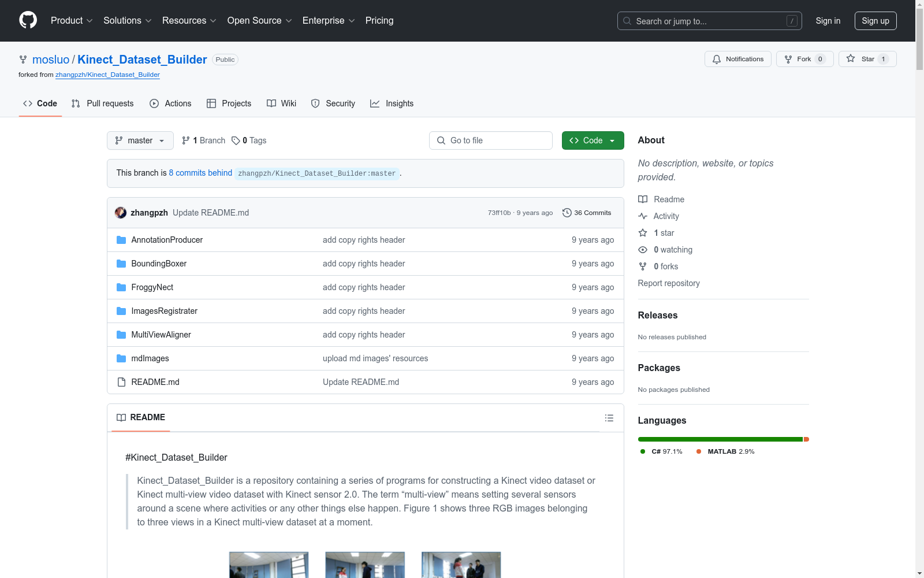This screenshot has height=578, width=924.
Task: Click the AnnotationProducer folder icon
Action: [121, 240]
